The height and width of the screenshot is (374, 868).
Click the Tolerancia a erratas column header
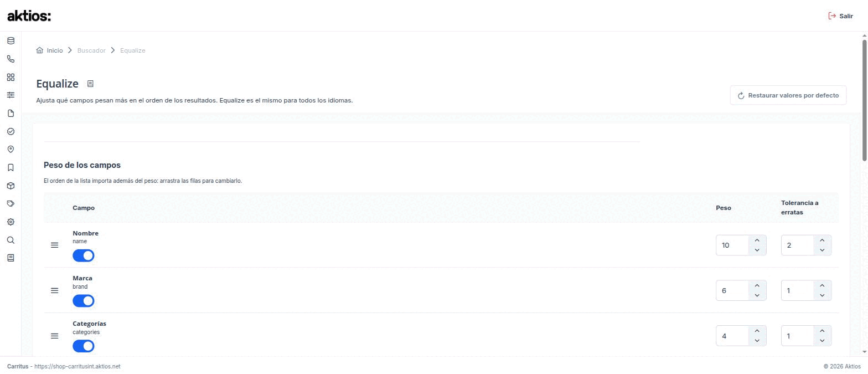pyautogui.click(x=800, y=208)
